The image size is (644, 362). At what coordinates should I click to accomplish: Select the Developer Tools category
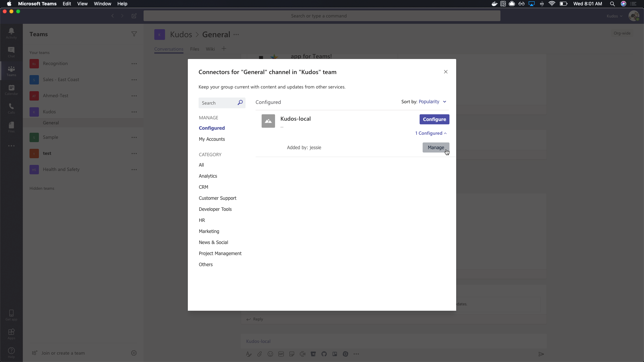(215, 209)
